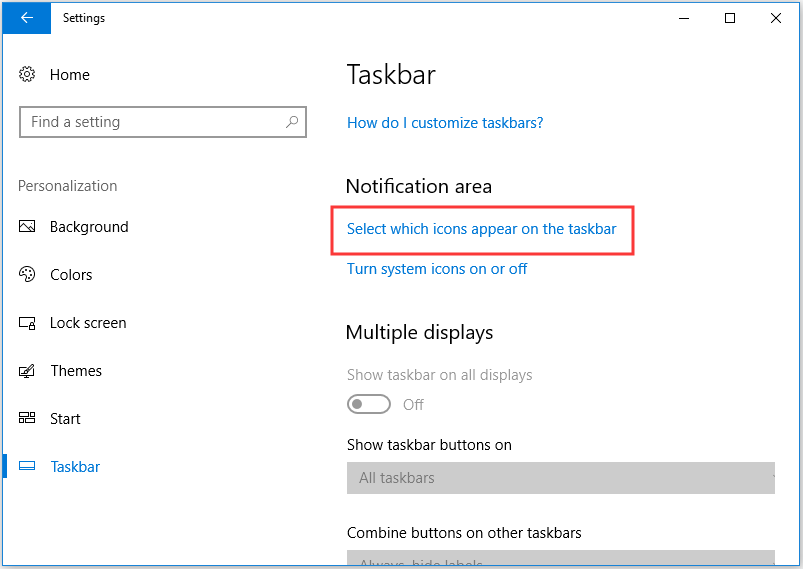Close the Settings window
Screen dimensions: 803x569
pos(776,18)
